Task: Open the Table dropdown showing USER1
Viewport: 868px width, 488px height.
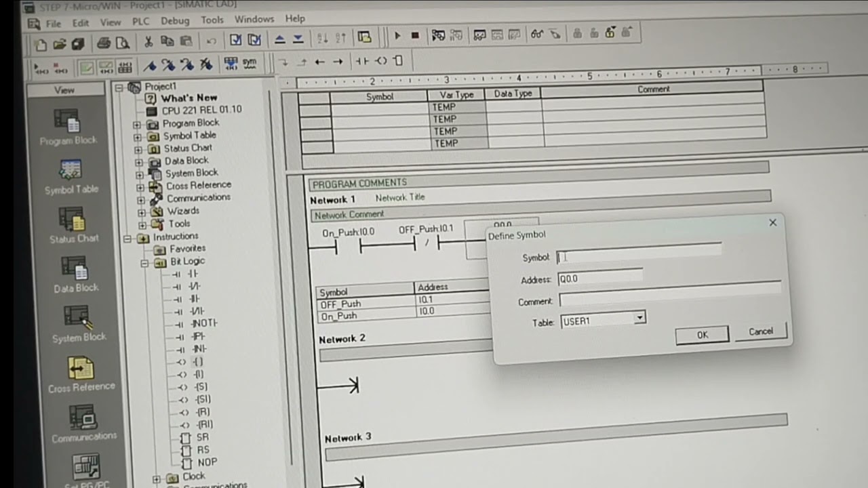Action: tap(639, 317)
